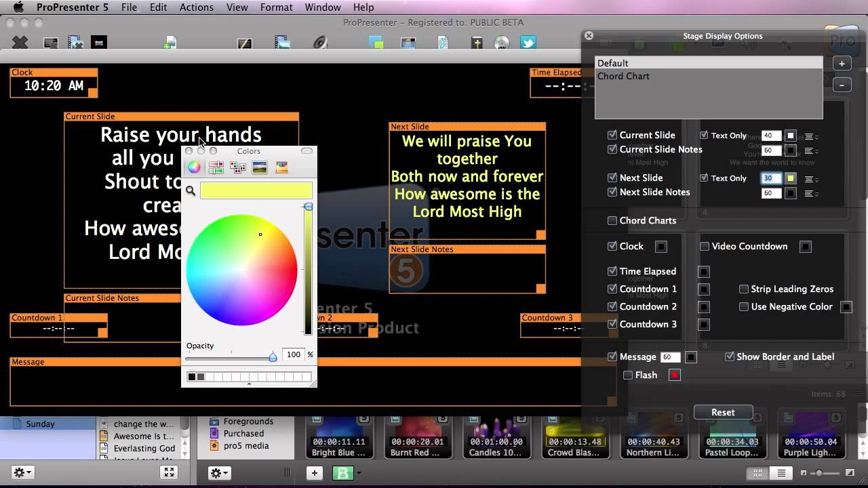
Task: Click the media bin add plus button
Action: [314, 473]
